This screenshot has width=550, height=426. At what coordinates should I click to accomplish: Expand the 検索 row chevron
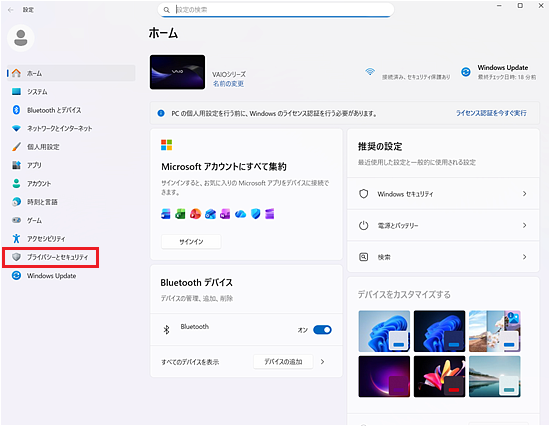[524, 257]
